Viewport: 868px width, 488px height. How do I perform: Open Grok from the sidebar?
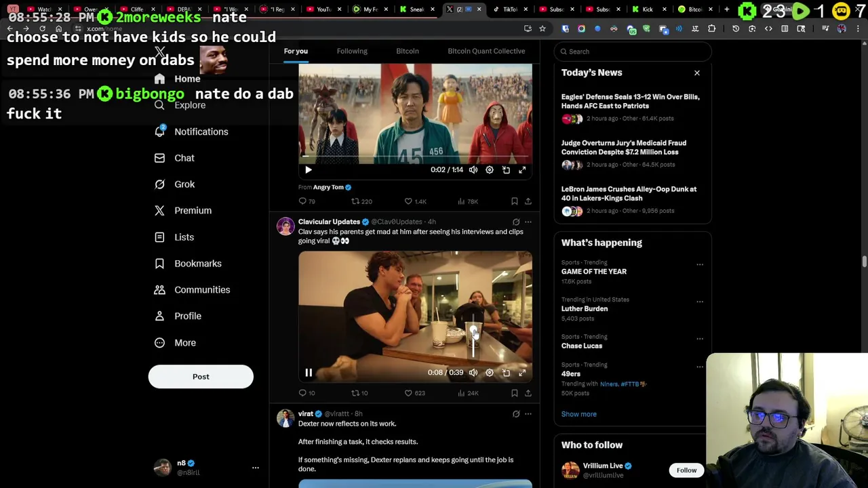[x=174, y=184]
